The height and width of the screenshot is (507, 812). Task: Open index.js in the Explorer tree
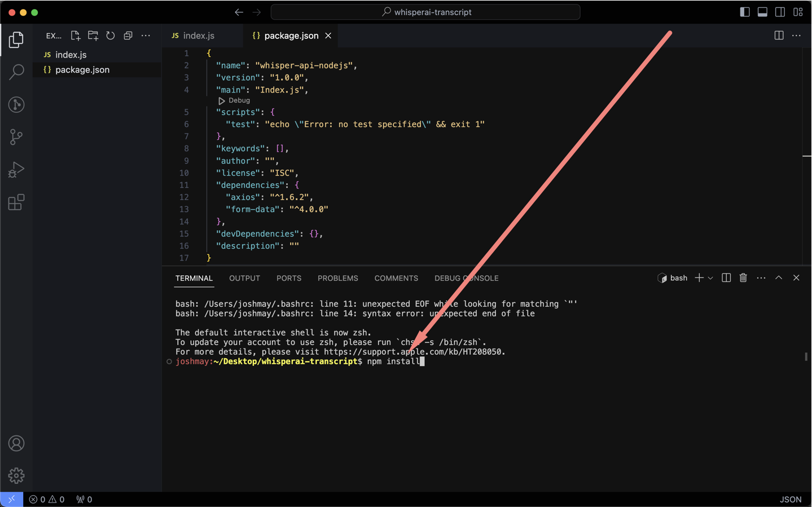click(97, 55)
